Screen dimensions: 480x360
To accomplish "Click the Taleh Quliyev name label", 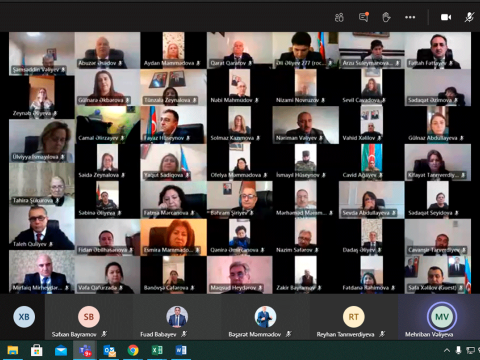I will coord(30,244).
